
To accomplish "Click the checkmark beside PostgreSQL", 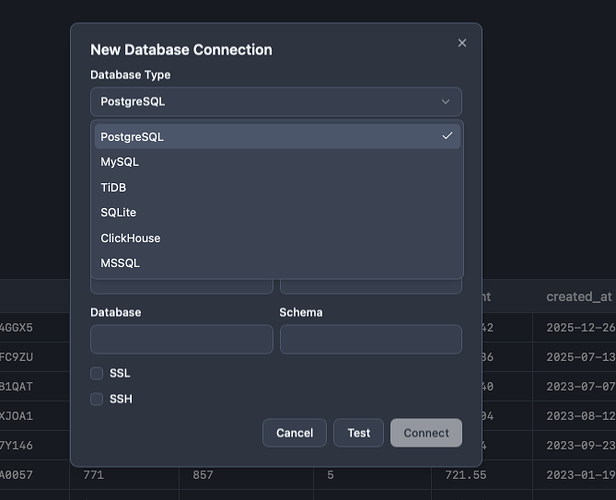I will tap(447, 136).
